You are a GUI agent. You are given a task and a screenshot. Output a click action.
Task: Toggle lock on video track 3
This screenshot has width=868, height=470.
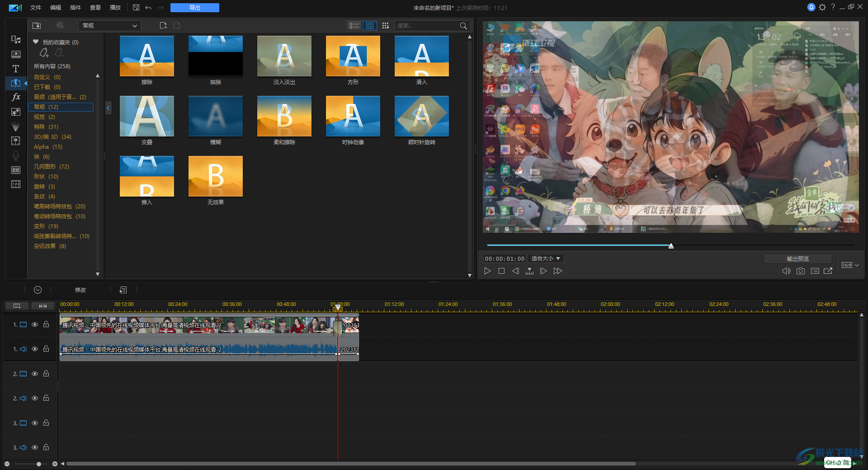click(46, 423)
